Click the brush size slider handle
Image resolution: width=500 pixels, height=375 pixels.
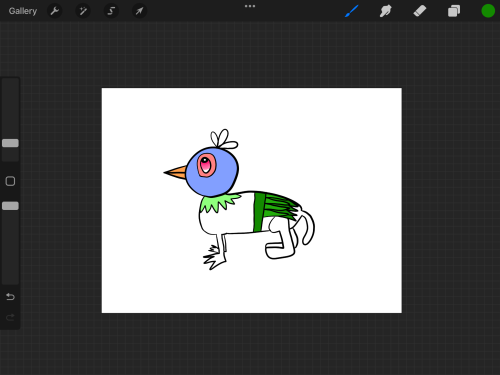click(x=10, y=143)
